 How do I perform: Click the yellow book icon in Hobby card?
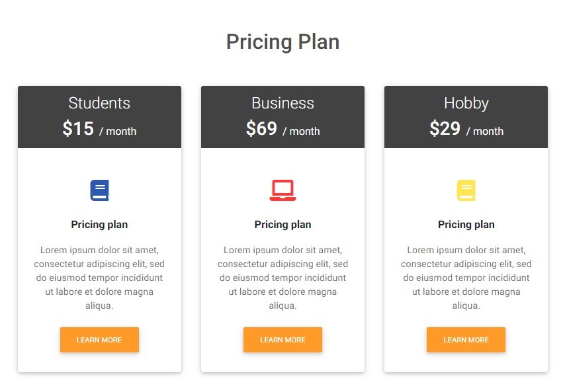click(x=466, y=190)
